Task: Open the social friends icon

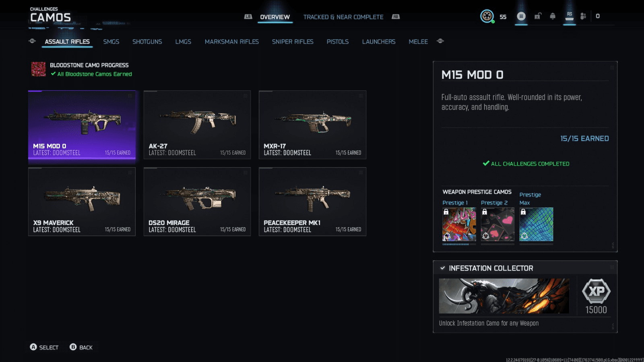Action: pyautogui.click(x=583, y=16)
